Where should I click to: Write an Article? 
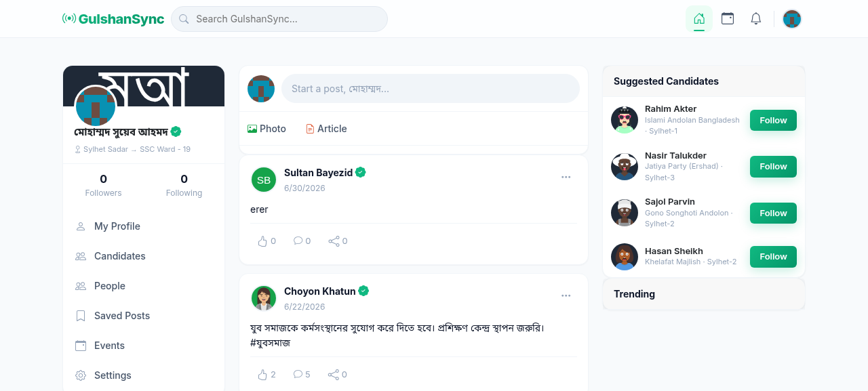coord(326,129)
